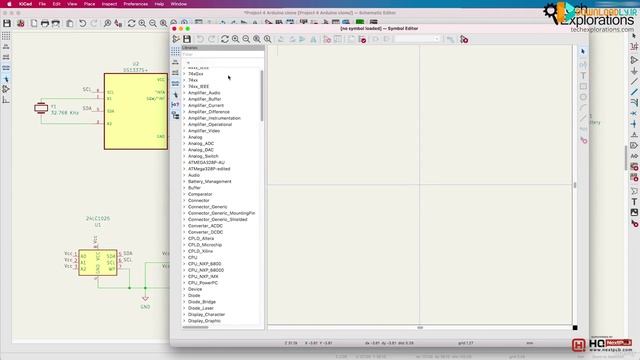
Task: Click Zoom Out icon in Symbol Editor
Action: coord(246,39)
